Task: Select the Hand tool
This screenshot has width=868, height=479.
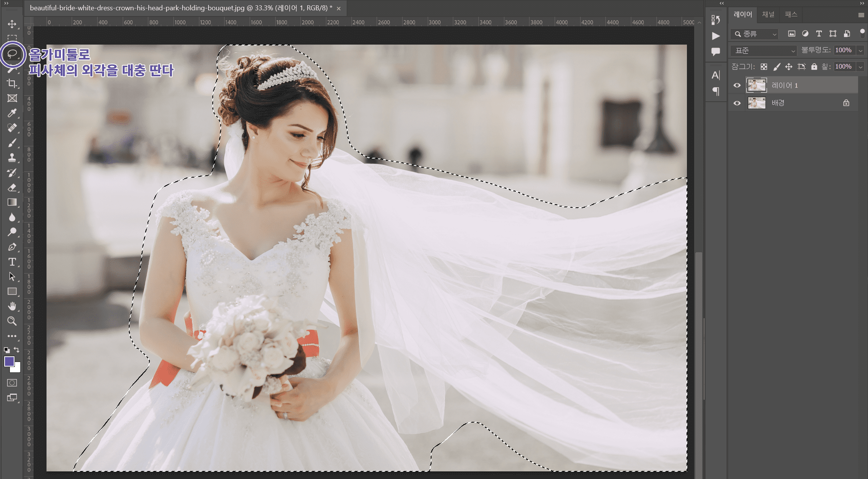Action: click(x=12, y=306)
